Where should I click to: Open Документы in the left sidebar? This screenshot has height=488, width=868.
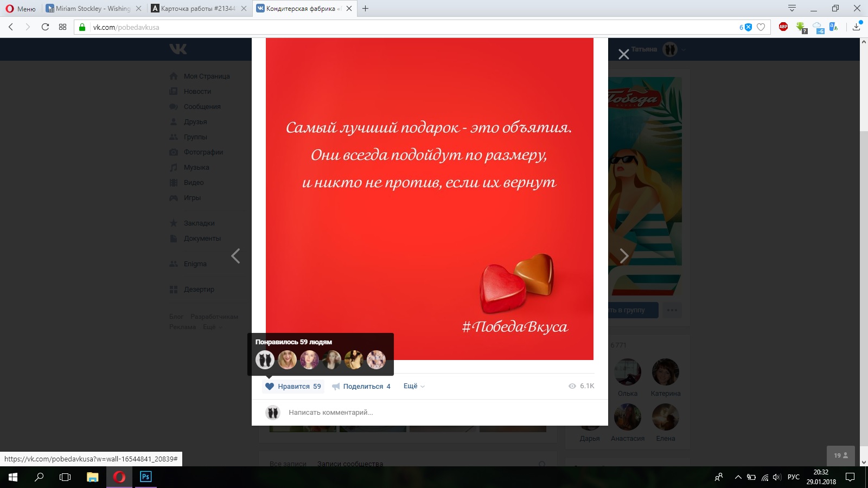pyautogui.click(x=202, y=239)
